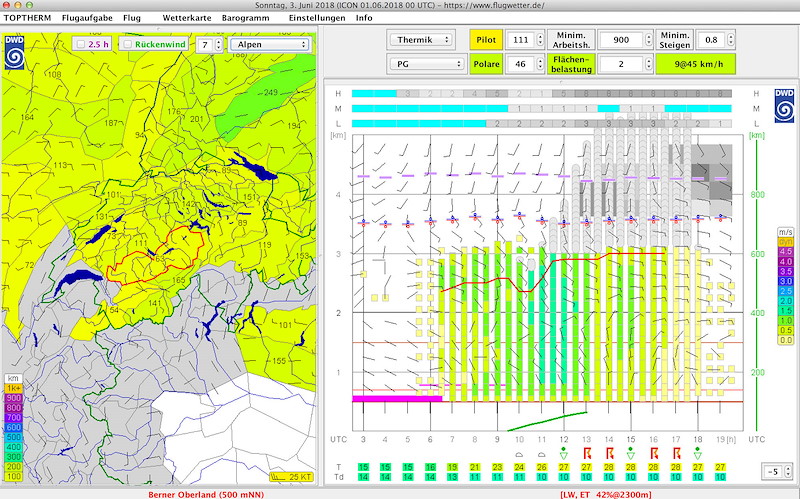The width and height of the screenshot is (800, 499).
Task: Open the Barogramm menu
Action: [x=245, y=18]
